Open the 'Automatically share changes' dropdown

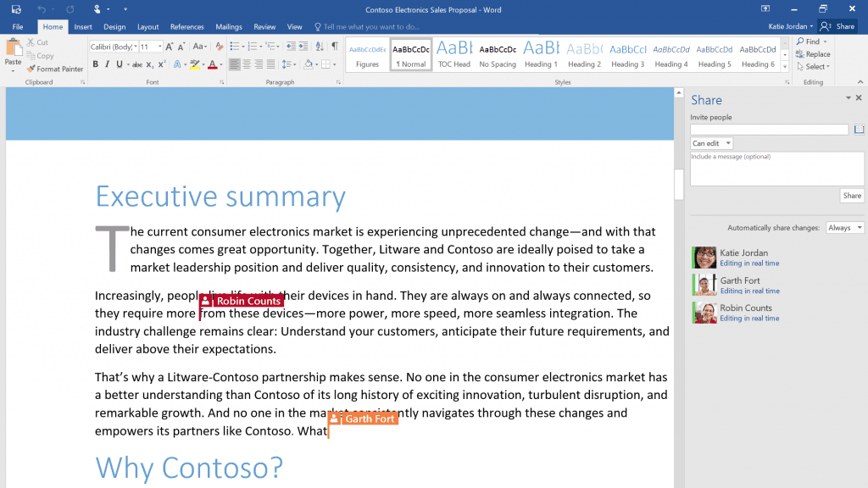[x=844, y=227]
